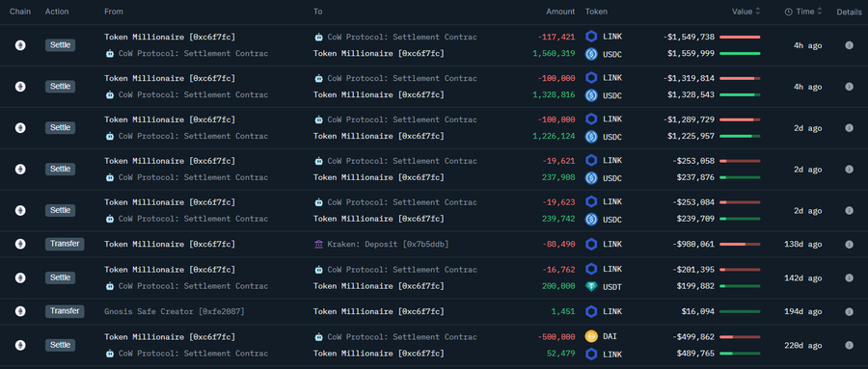Open details info for the 142d ago settle
Image resolution: width=868 pixels, height=369 pixels.
[849, 277]
